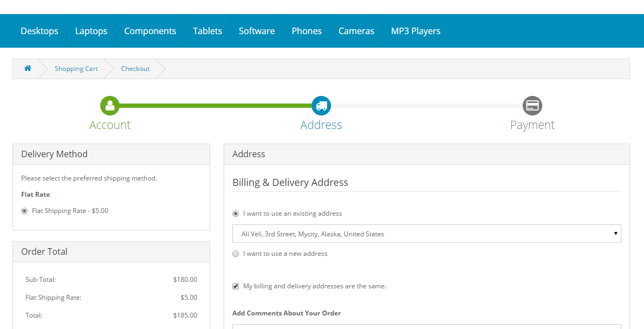Uncheck 'My billing and delivery addresses are the same'
This screenshot has width=644, height=329.
tap(236, 286)
